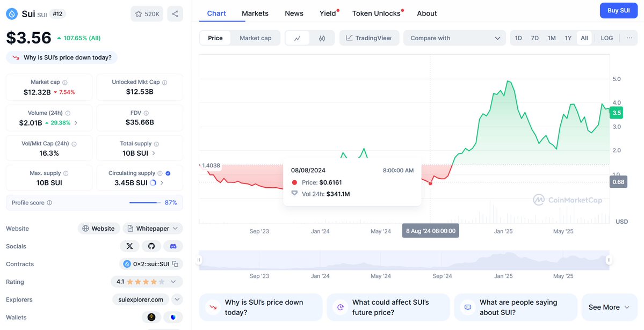Copy the 0x2::sui::SUI contract address

tap(176, 264)
